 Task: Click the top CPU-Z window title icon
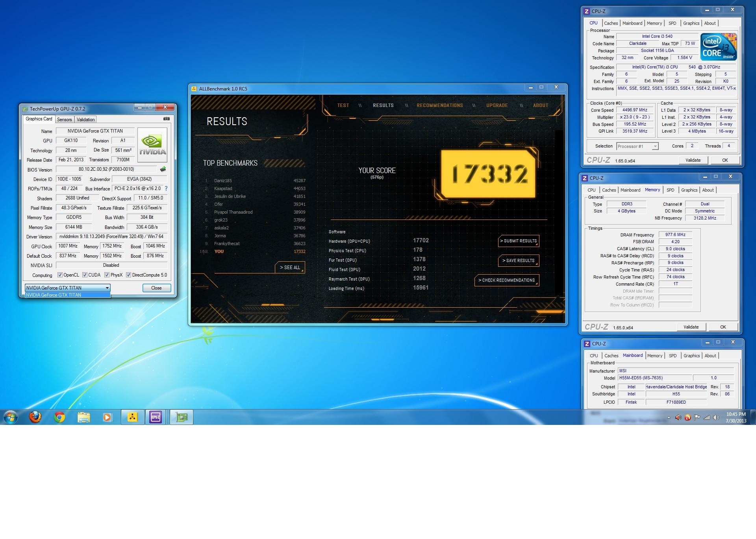point(587,11)
